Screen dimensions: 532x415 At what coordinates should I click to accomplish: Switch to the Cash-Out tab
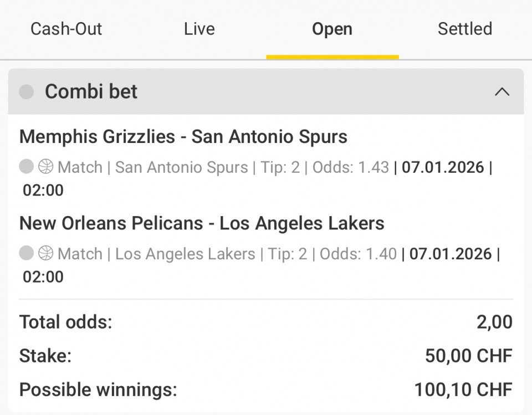(66, 29)
